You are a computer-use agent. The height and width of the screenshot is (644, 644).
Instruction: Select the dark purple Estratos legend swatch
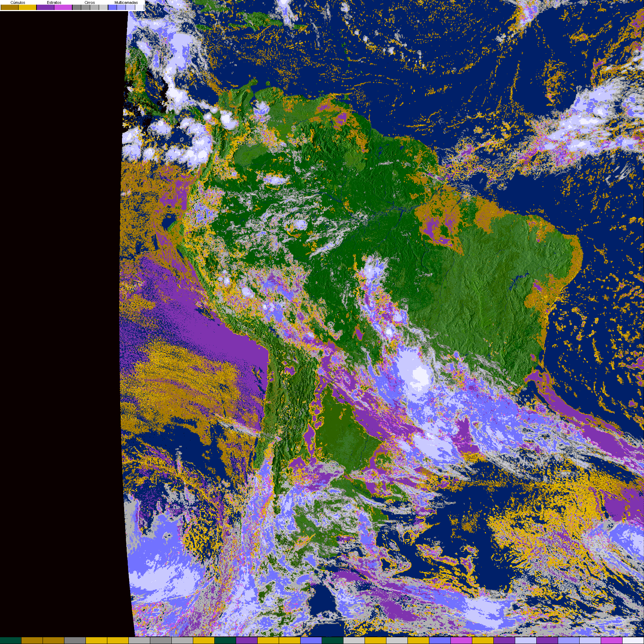pyautogui.click(x=45, y=7)
